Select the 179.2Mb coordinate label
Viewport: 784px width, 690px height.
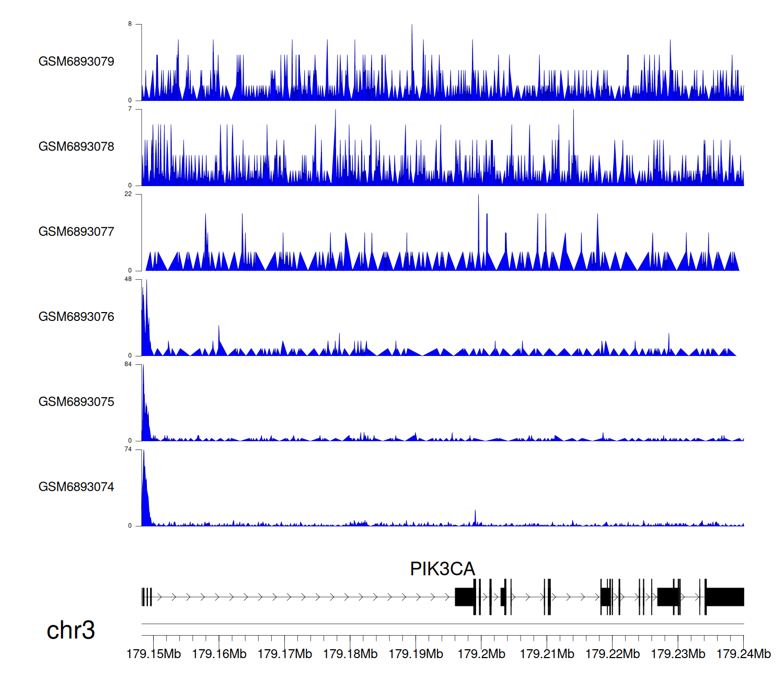(x=481, y=654)
